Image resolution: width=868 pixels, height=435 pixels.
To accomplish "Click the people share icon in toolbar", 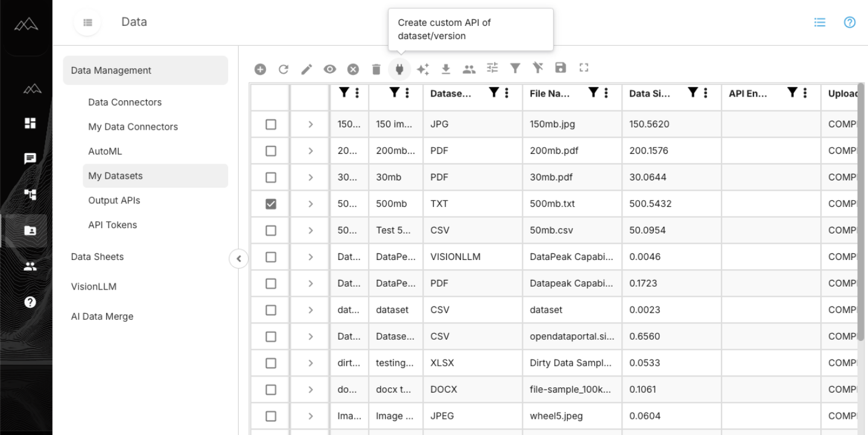I will tap(468, 69).
